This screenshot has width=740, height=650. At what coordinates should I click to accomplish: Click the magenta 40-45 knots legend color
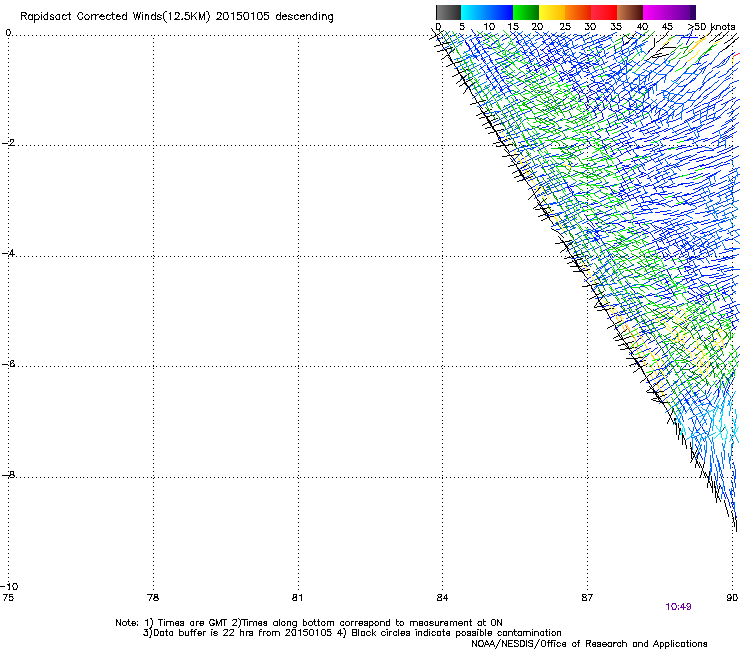tap(656, 12)
